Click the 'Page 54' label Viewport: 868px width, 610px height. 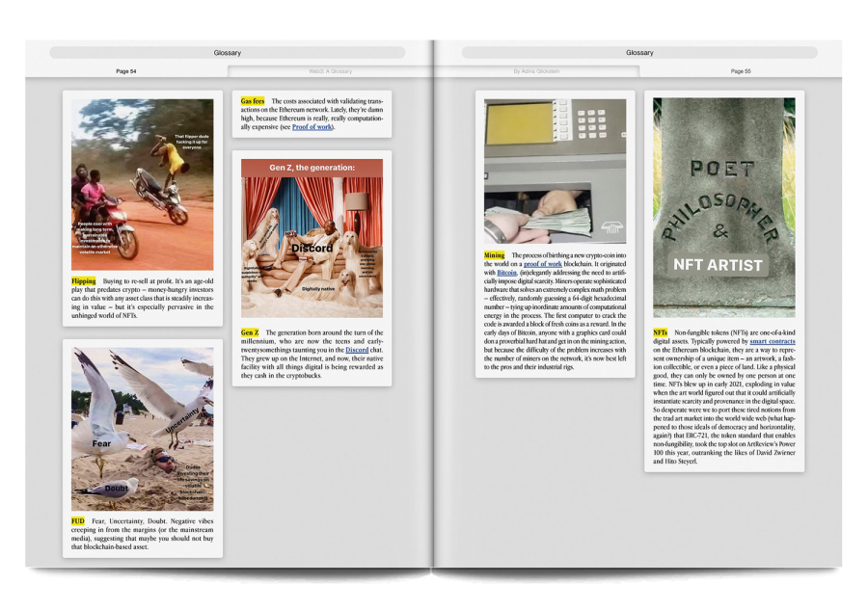click(126, 71)
